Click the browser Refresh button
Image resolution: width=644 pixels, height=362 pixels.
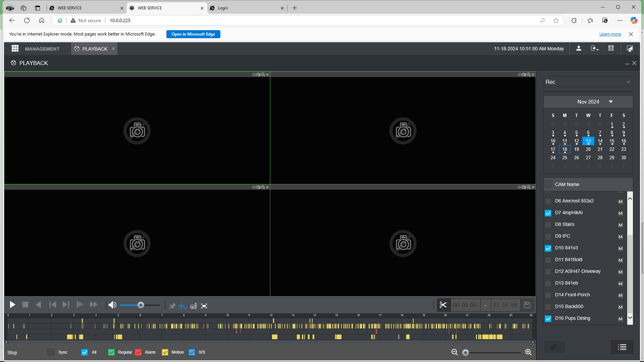(27, 20)
